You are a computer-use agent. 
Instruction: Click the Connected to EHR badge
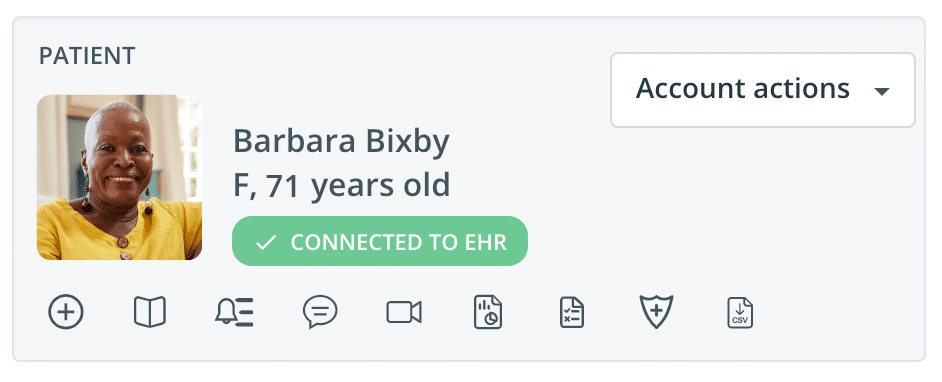pyautogui.click(x=380, y=241)
